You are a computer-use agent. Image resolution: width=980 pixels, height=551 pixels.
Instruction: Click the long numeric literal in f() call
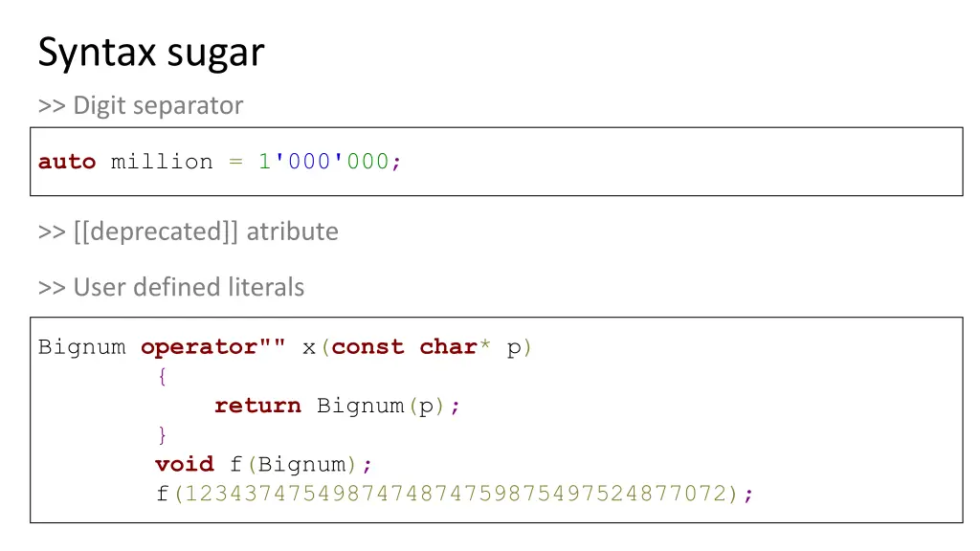click(455, 494)
